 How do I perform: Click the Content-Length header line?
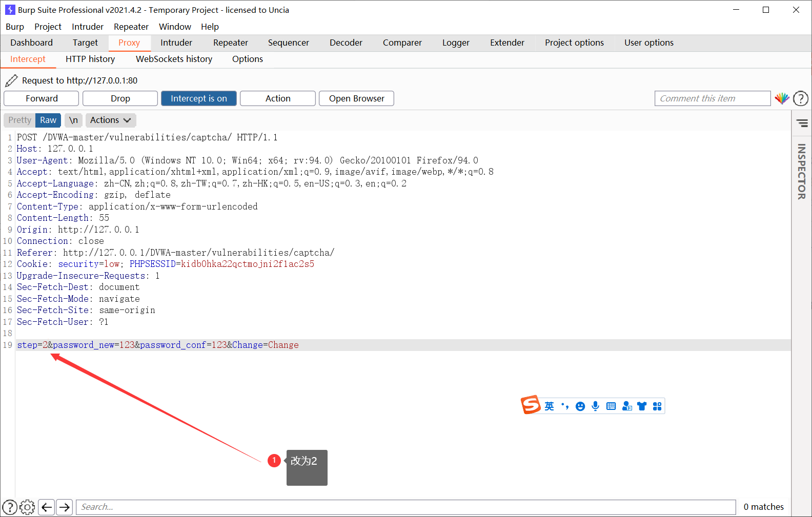click(63, 218)
